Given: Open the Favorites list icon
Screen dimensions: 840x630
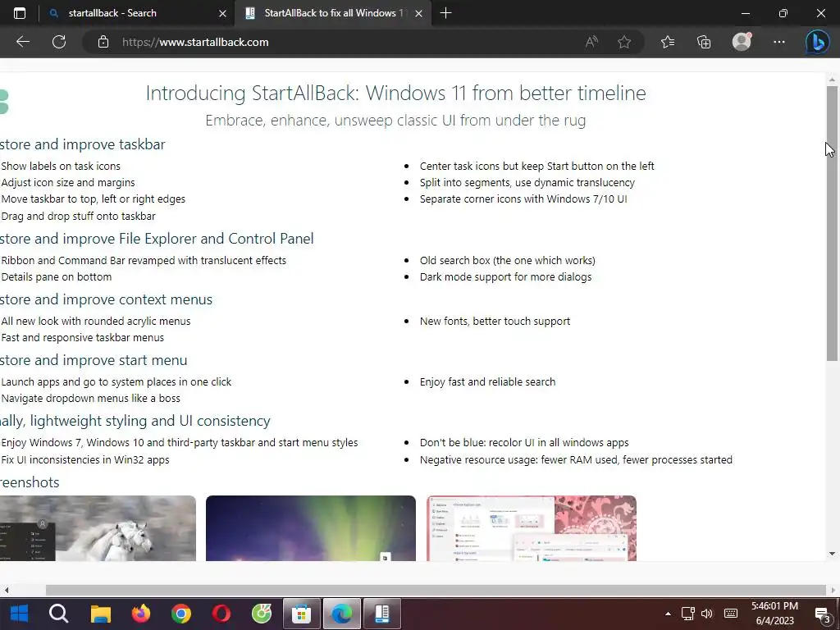Looking at the screenshot, I should (x=668, y=42).
